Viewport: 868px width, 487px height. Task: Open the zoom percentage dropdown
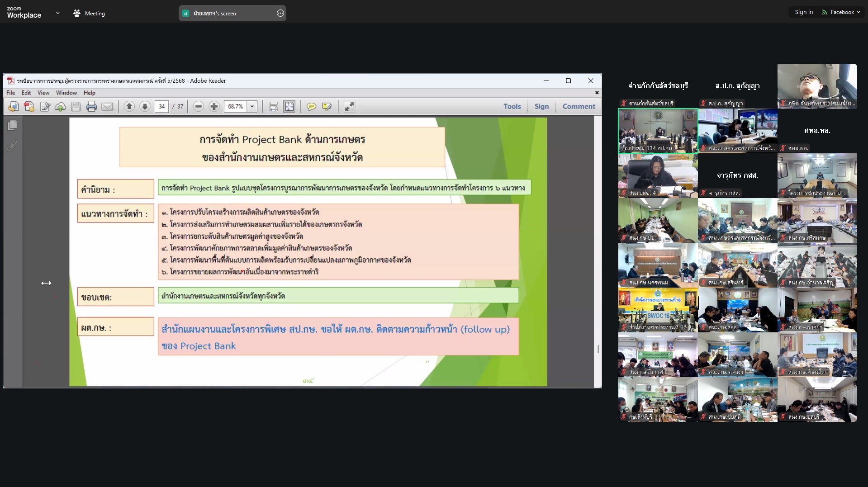click(x=252, y=107)
